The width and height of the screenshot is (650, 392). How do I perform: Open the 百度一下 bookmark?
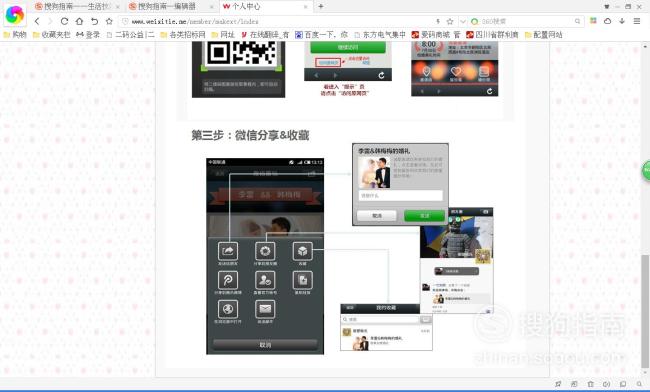tap(321, 35)
